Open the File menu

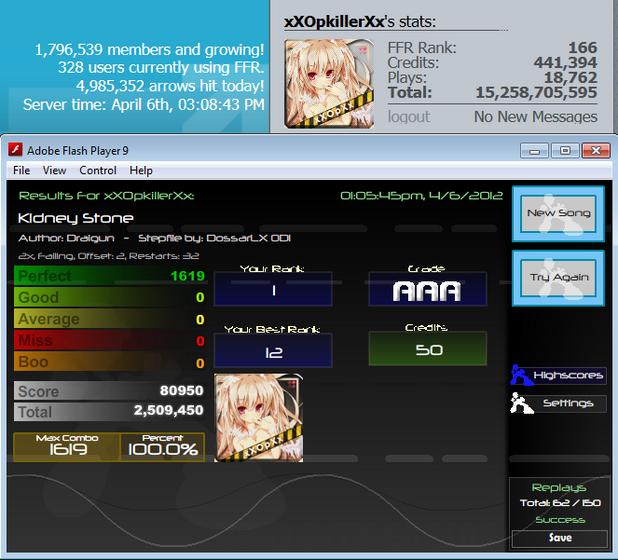pos(21,170)
